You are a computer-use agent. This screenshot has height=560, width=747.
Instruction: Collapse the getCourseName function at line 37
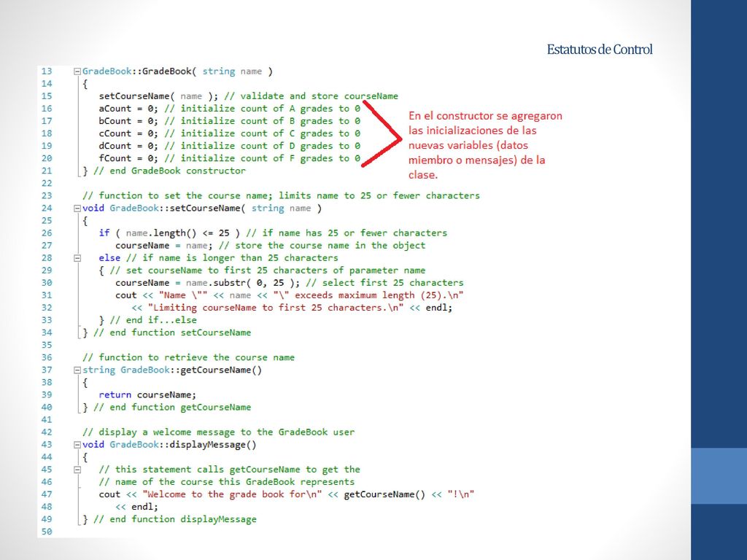pos(77,370)
